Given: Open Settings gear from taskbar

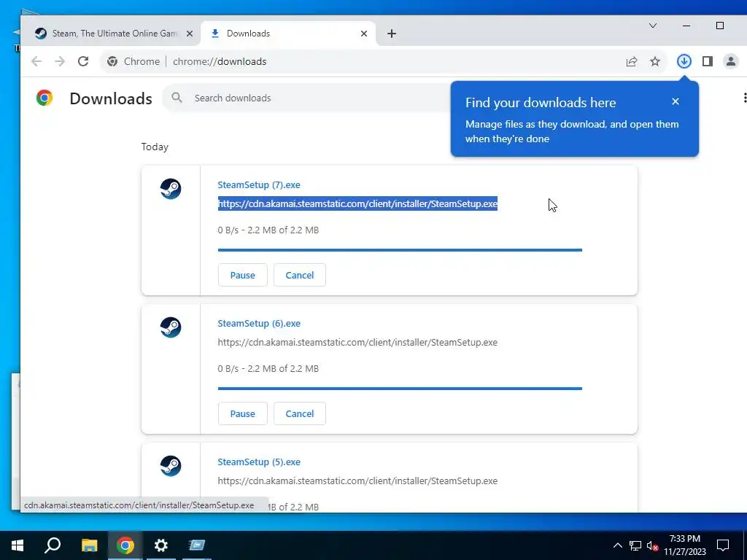Looking at the screenshot, I should point(161,545).
